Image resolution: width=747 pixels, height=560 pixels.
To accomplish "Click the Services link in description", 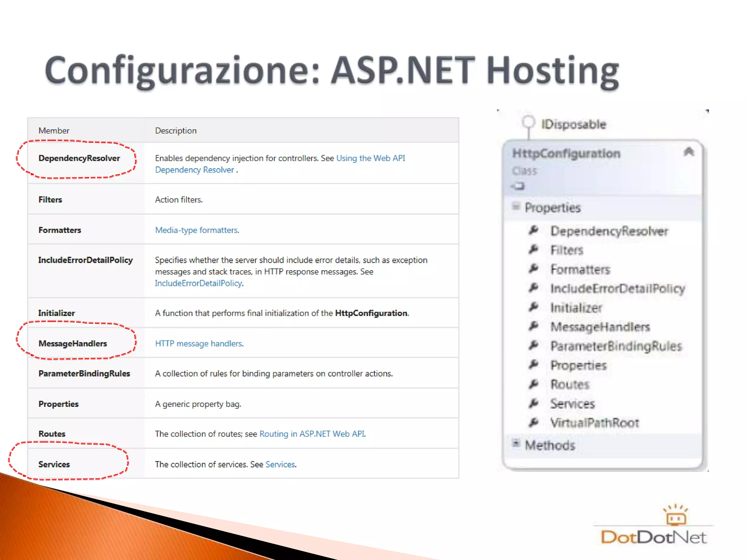I will (280, 464).
